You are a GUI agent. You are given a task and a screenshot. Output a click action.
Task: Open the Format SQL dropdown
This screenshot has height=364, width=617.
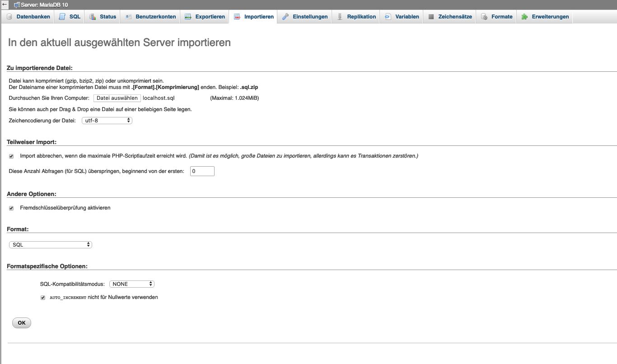[x=51, y=245]
